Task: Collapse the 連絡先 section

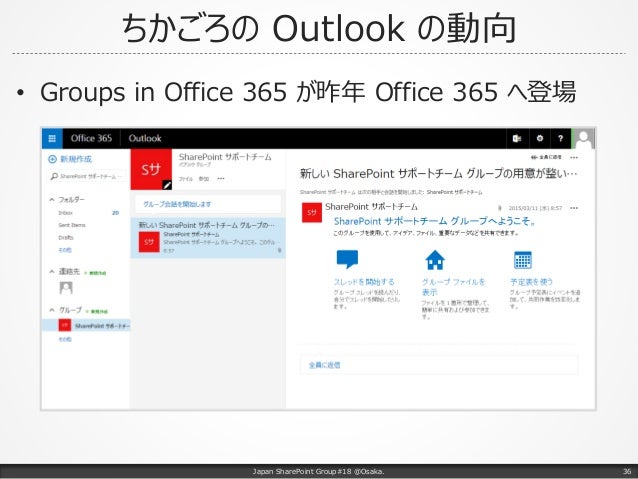Action: click(52, 271)
